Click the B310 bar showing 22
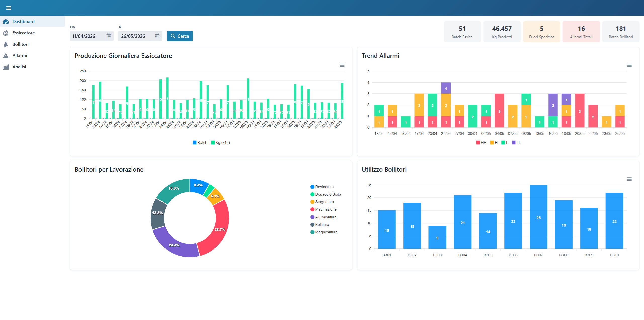Screen dimensions: 644x320 point(614,221)
